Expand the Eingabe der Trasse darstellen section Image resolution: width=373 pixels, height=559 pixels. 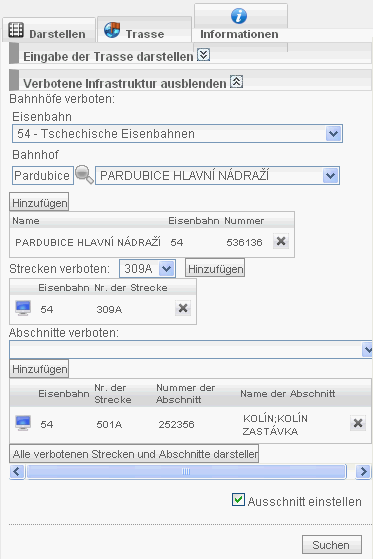[204, 55]
